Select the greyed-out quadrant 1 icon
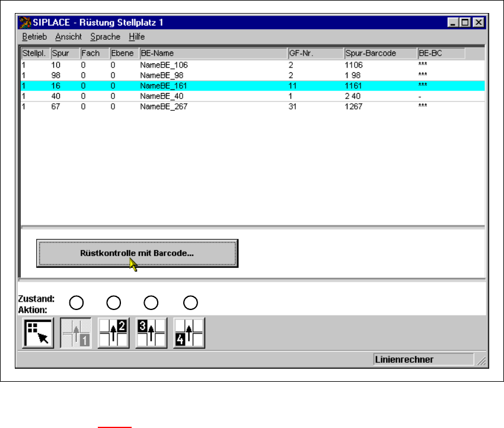Screen dimensions: 504x428 click(76, 334)
